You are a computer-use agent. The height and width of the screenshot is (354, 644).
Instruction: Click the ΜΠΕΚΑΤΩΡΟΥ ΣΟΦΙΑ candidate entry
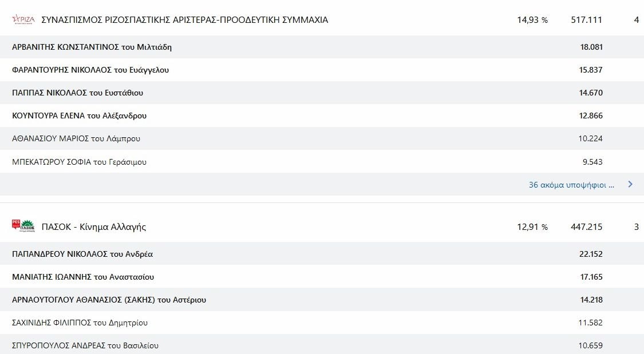(79, 162)
